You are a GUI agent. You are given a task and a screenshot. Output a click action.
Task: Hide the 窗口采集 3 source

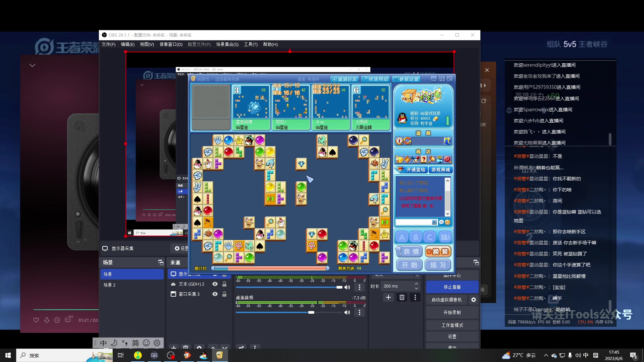point(215,294)
